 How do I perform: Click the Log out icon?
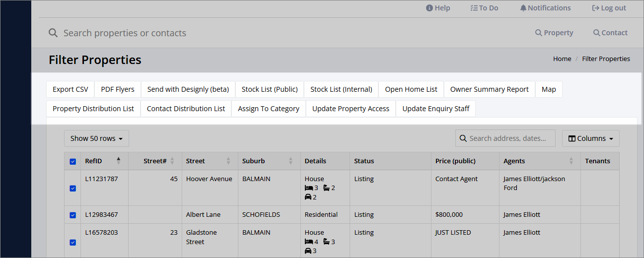596,8
